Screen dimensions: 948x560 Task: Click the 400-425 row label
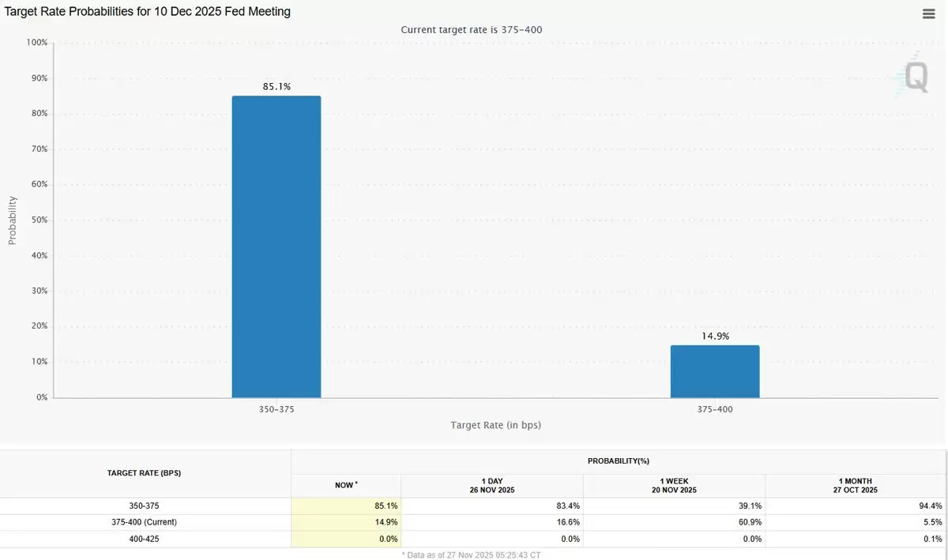point(144,539)
